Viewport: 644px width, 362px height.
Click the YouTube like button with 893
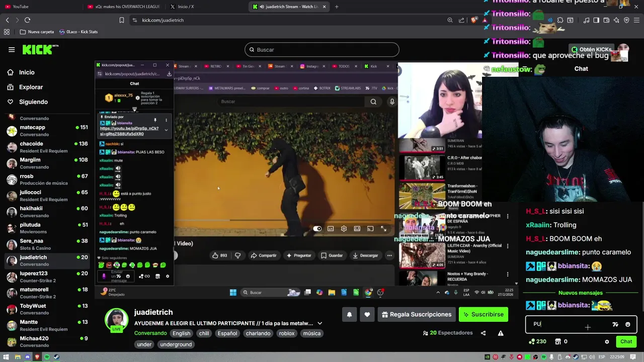tap(219, 255)
